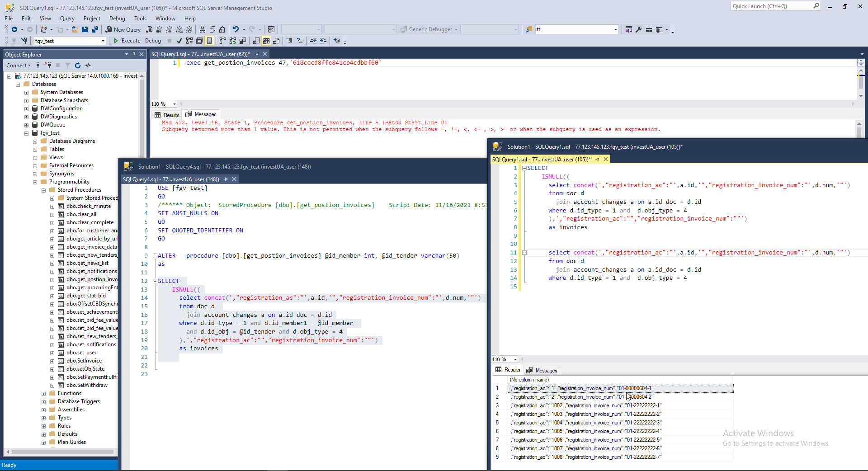Viewport: 868px width, 471px height.
Task: Refresh the Object Explorer tree
Action: pos(78,66)
